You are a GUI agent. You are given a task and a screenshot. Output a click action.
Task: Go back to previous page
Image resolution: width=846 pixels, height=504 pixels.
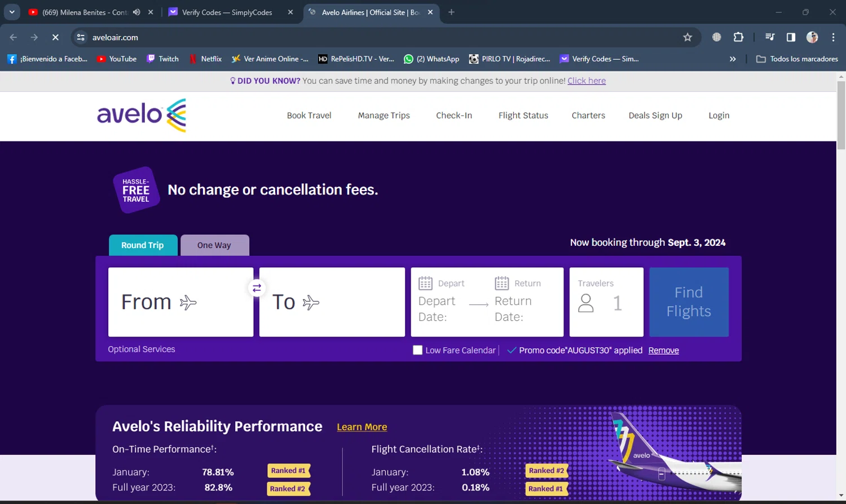pos(14,37)
